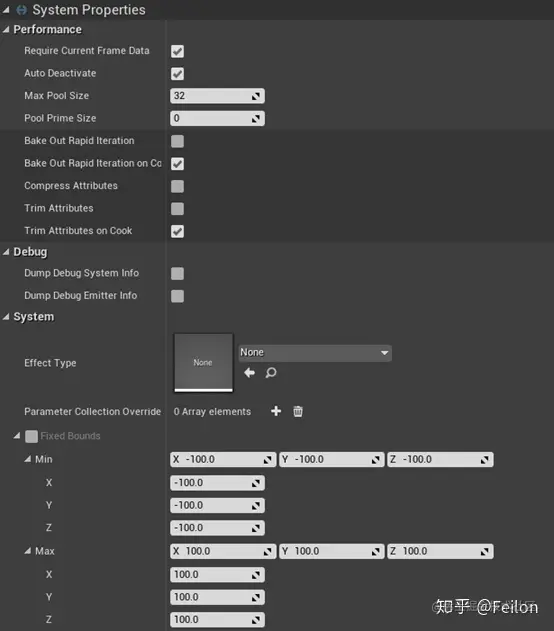Toggle Require Current Frame Data checkbox
Screen dimensions: 554x631
177,51
